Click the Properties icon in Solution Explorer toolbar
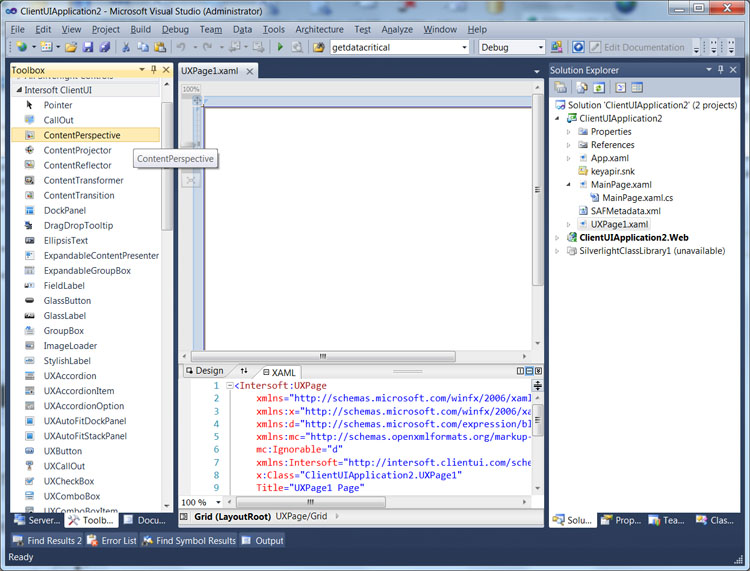Image resolution: width=750 pixels, height=571 pixels. [x=561, y=88]
